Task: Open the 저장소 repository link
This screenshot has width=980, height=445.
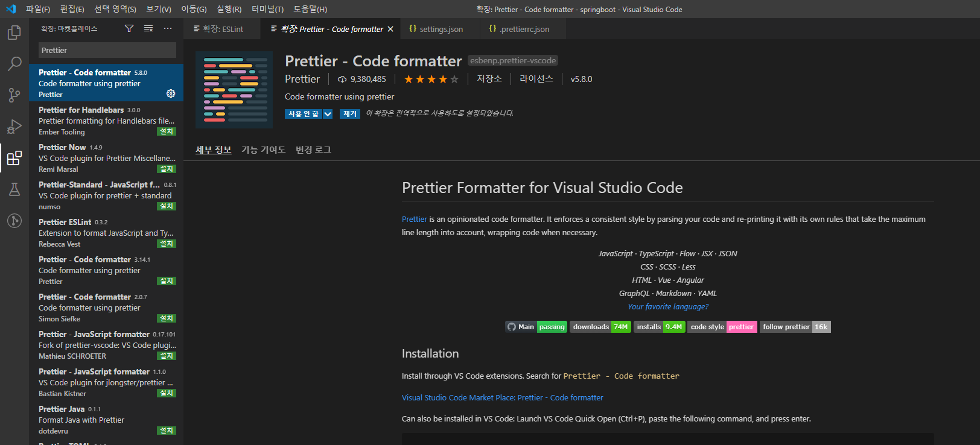Action: point(489,79)
